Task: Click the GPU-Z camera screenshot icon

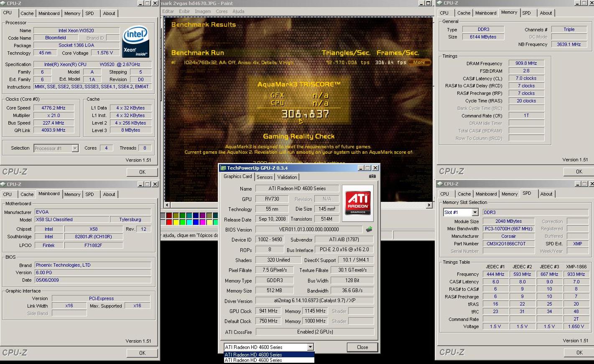Action: click(372, 176)
